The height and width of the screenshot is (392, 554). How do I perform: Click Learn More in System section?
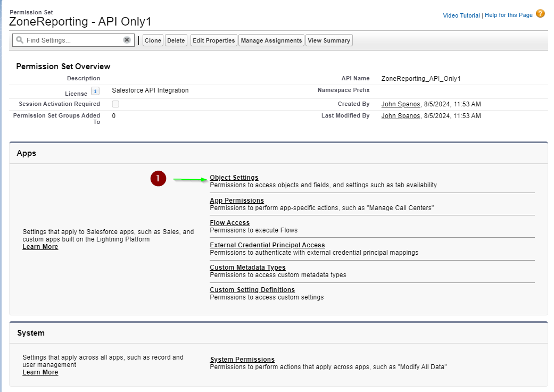(x=40, y=372)
